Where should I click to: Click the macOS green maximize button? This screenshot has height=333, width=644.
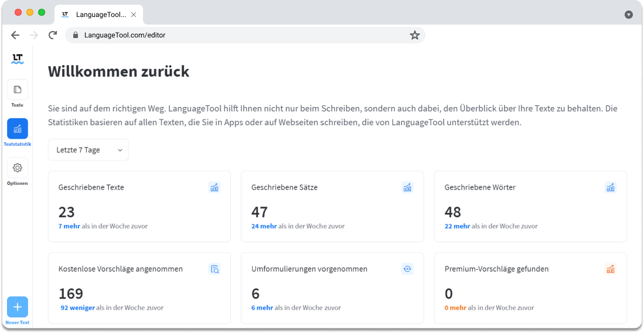[42, 12]
